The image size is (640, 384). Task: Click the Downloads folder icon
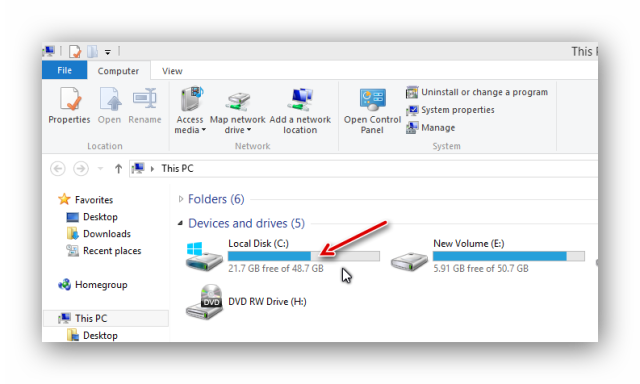point(73,233)
